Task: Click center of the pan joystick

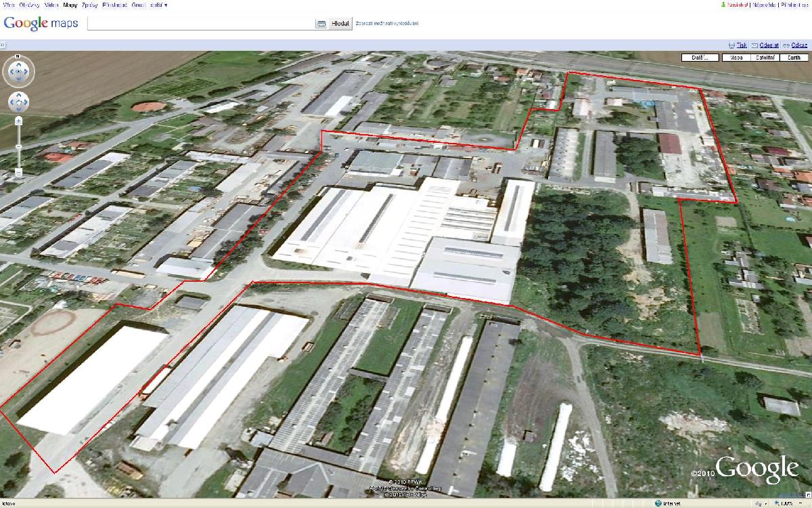Action: (x=19, y=102)
